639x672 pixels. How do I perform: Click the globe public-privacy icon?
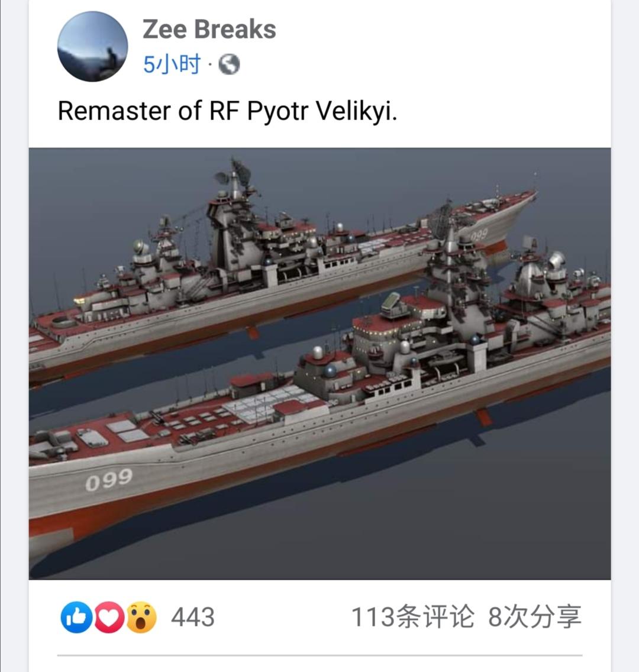(x=229, y=64)
